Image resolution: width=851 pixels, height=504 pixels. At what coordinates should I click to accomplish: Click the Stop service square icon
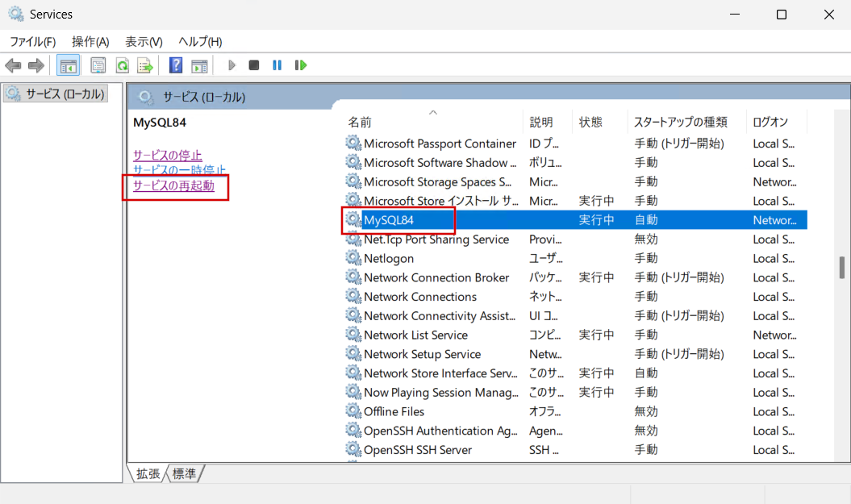[253, 65]
